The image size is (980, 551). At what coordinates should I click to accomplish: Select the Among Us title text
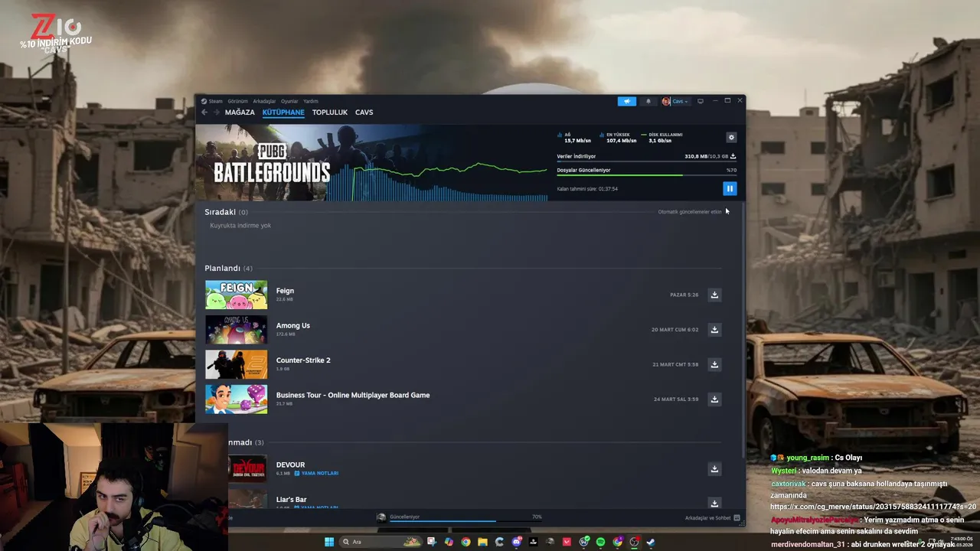coord(293,325)
